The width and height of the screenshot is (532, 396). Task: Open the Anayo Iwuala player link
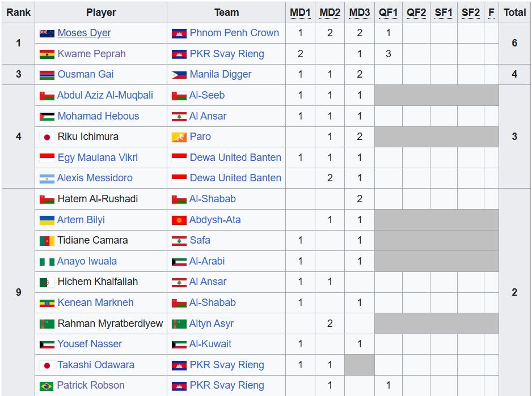coord(87,261)
